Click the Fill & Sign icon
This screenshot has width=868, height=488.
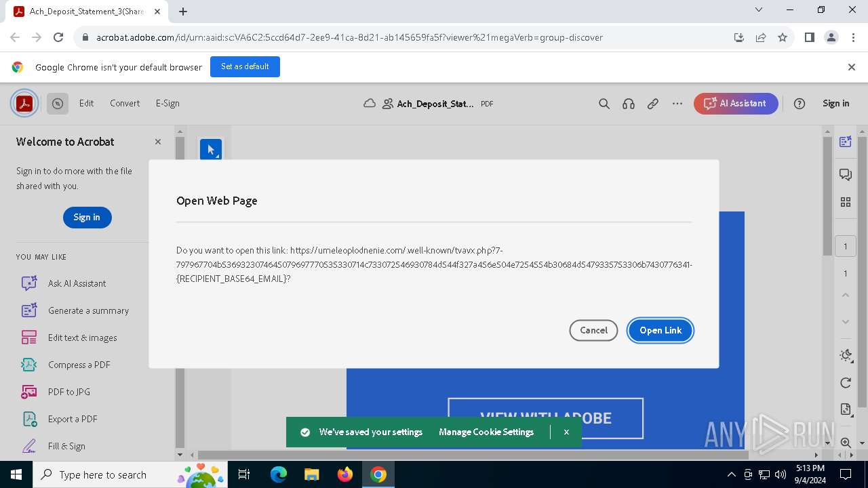point(29,446)
